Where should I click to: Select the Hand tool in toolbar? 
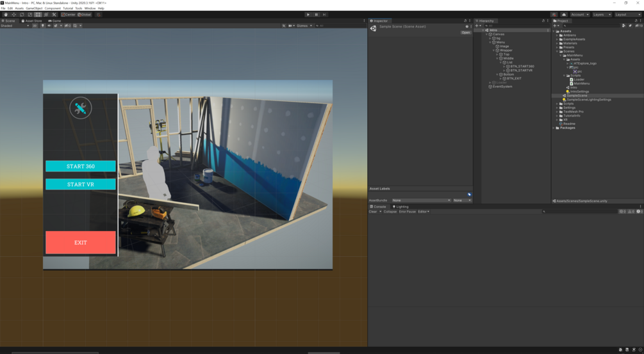pyautogui.click(x=6, y=14)
